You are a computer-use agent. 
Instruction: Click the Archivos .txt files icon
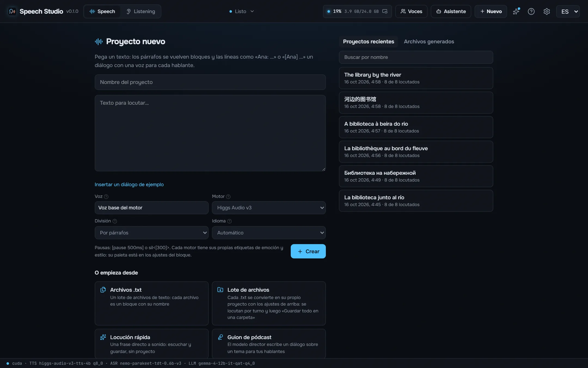pos(103,289)
